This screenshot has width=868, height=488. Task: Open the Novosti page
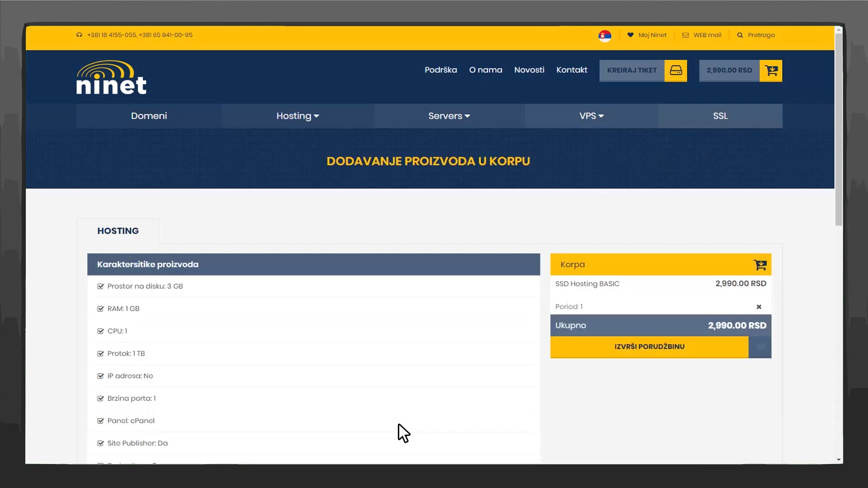click(529, 70)
